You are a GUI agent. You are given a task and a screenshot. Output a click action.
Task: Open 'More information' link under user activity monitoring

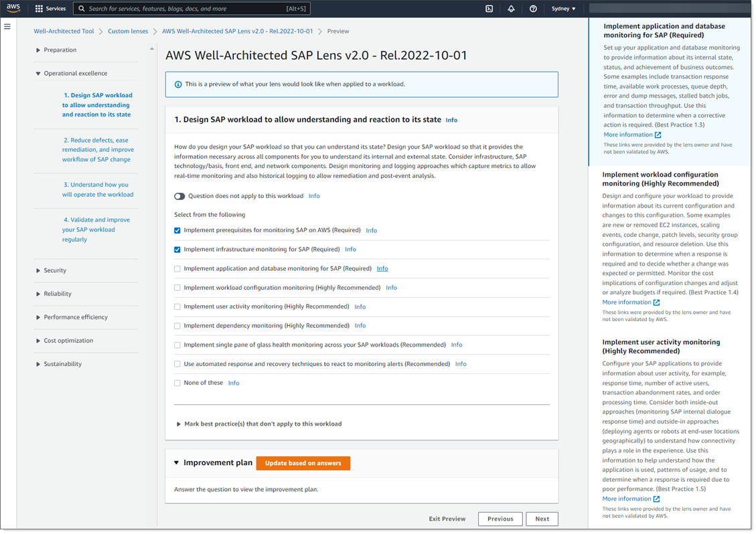[626, 499]
